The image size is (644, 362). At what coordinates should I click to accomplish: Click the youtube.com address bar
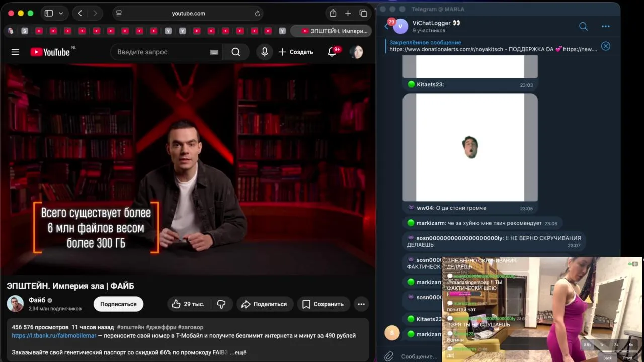189,13
